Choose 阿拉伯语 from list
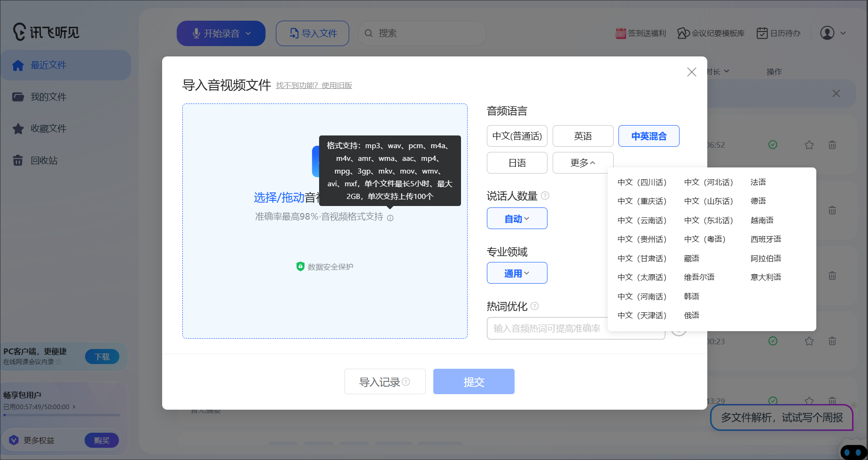Image resolution: width=868 pixels, height=460 pixels. tap(766, 258)
